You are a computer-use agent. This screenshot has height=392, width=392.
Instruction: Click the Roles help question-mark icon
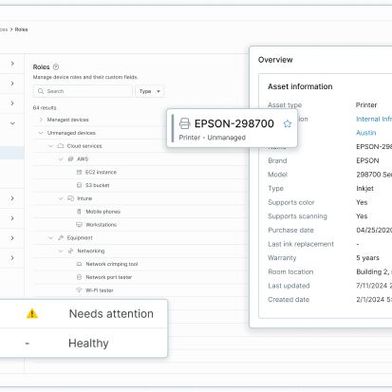(56, 67)
